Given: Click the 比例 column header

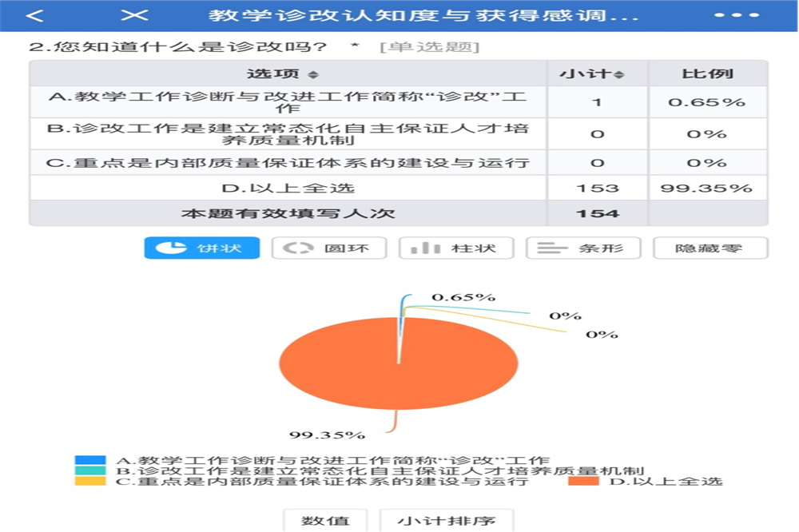Looking at the screenshot, I should click(707, 74).
